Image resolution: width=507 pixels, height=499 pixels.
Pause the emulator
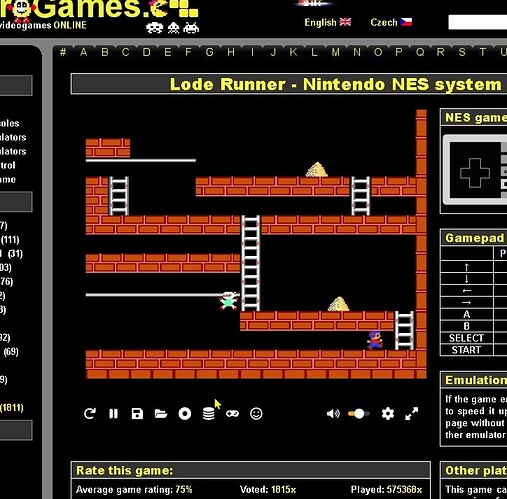[113, 414]
